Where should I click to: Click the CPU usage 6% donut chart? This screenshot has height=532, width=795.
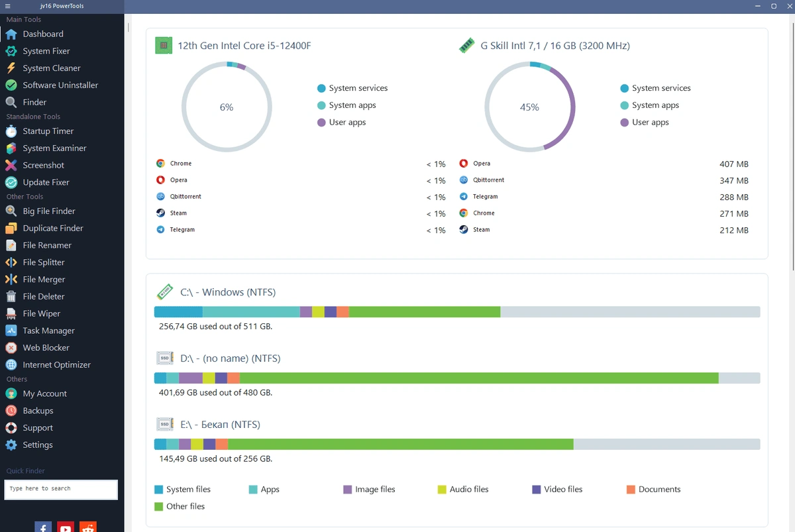click(227, 107)
